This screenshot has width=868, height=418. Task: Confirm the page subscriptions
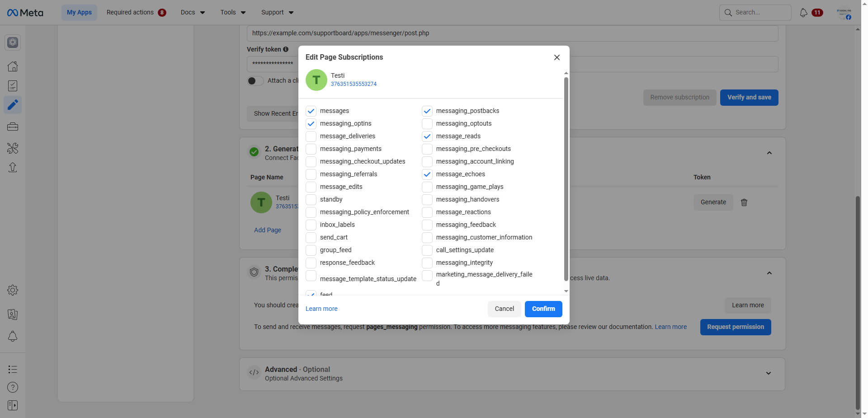click(543, 309)
